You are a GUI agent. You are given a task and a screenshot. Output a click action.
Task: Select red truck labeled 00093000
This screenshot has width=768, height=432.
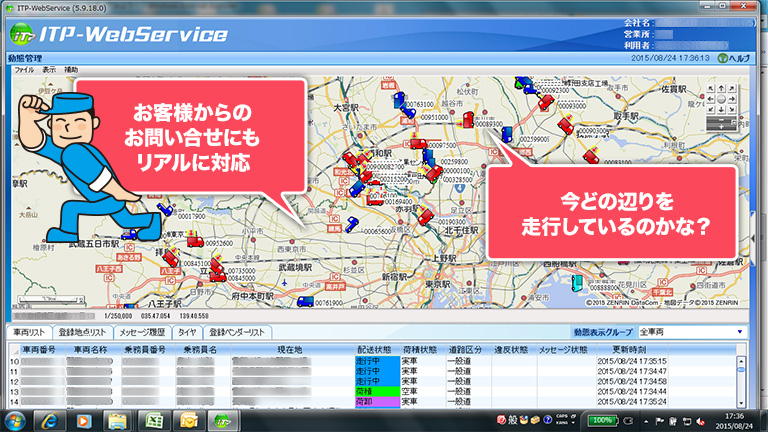point(546,102)
